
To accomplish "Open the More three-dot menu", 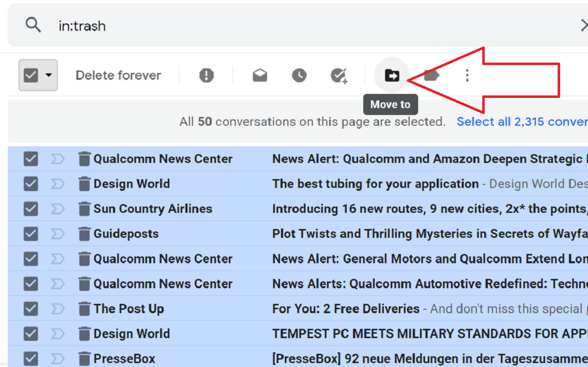I will click(x=467, y=75).
